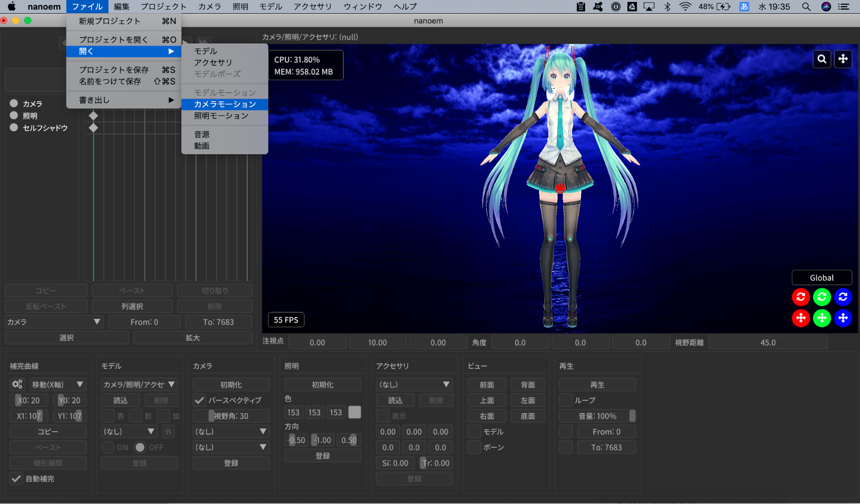Click the magnifier zoom icon in viewport
This screenshot has height=504, width=860.
822,59
